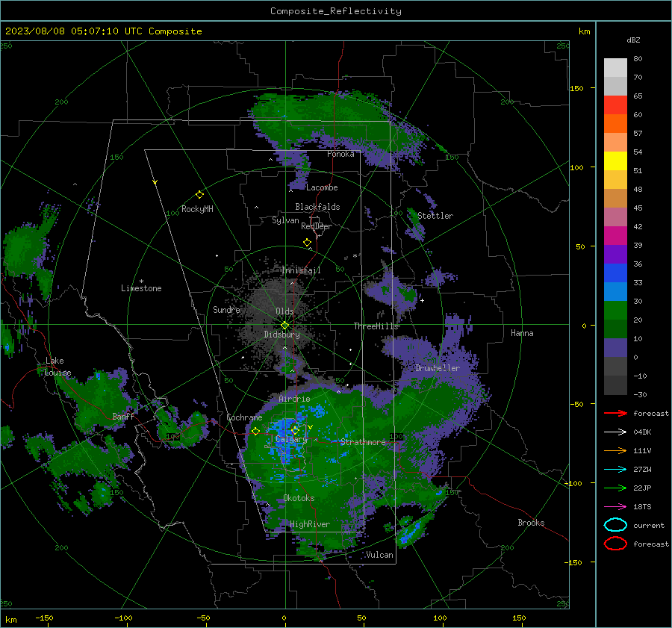The height and width of the screenshot is (628, 672).
Task: Click the Lacombe city label
Action: [322, 187]
